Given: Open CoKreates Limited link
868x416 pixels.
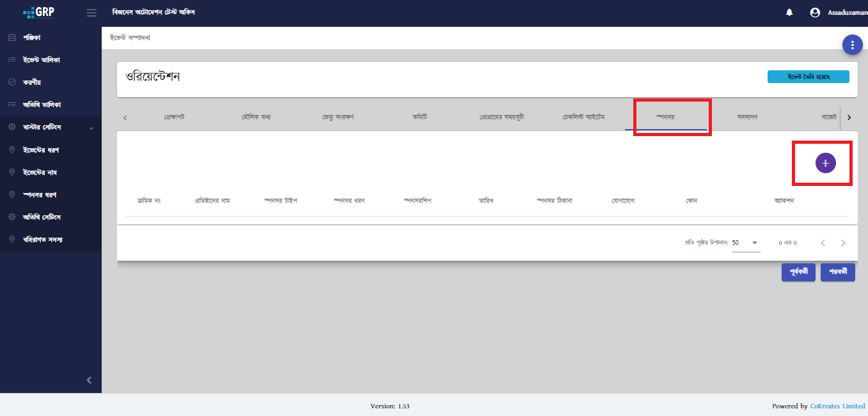Looking at the screenshot, I should coord(837,406).
